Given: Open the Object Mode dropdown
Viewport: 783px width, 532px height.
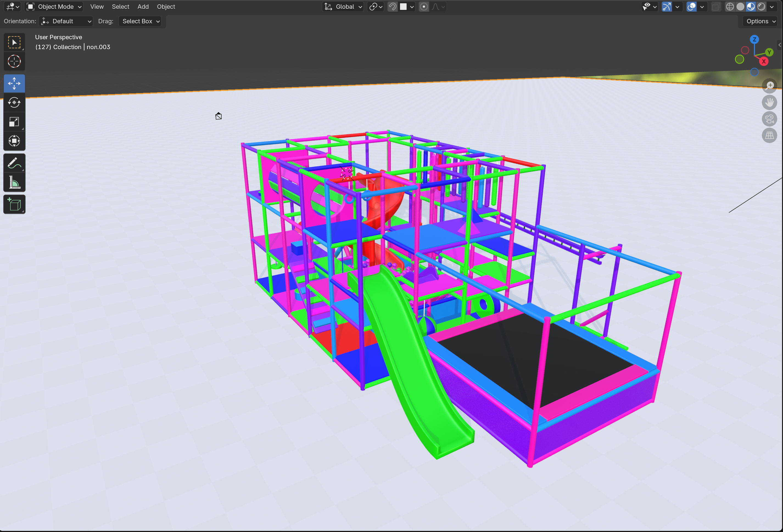Looking at the screenshot, I should pyautogui.click(x=55, y=7).
